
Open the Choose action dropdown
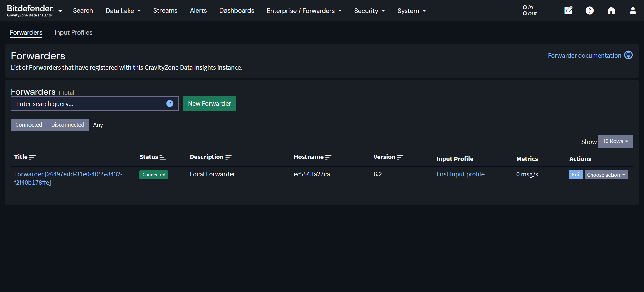(x=606, y=175)
